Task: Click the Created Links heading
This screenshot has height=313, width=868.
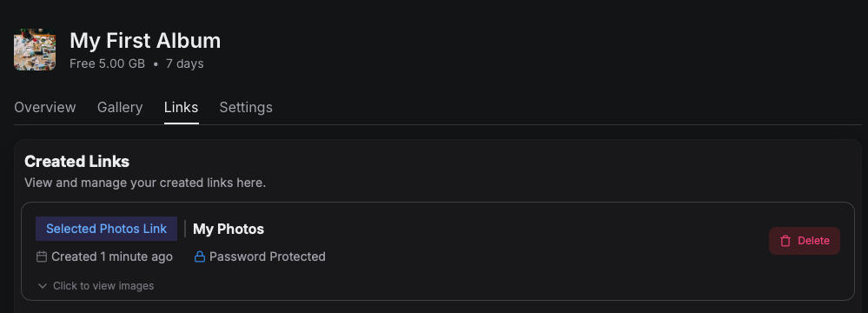Action: (x=77, y=161)
